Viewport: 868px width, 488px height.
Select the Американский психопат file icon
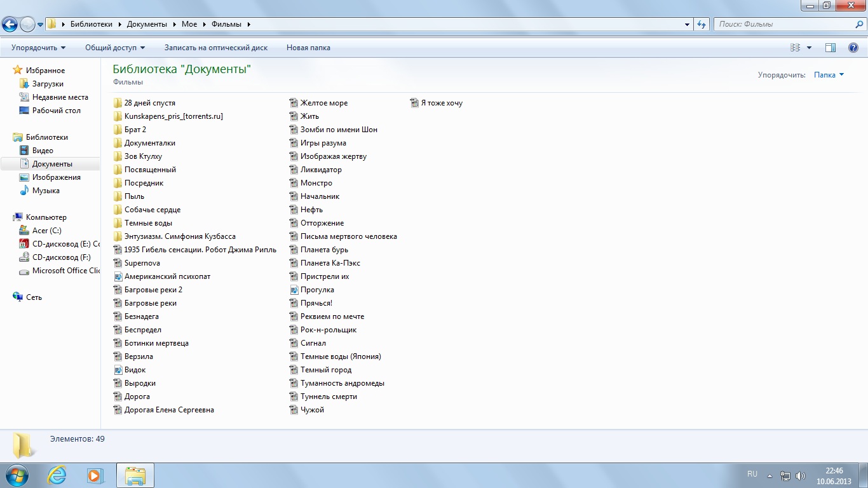click(118, 276)
